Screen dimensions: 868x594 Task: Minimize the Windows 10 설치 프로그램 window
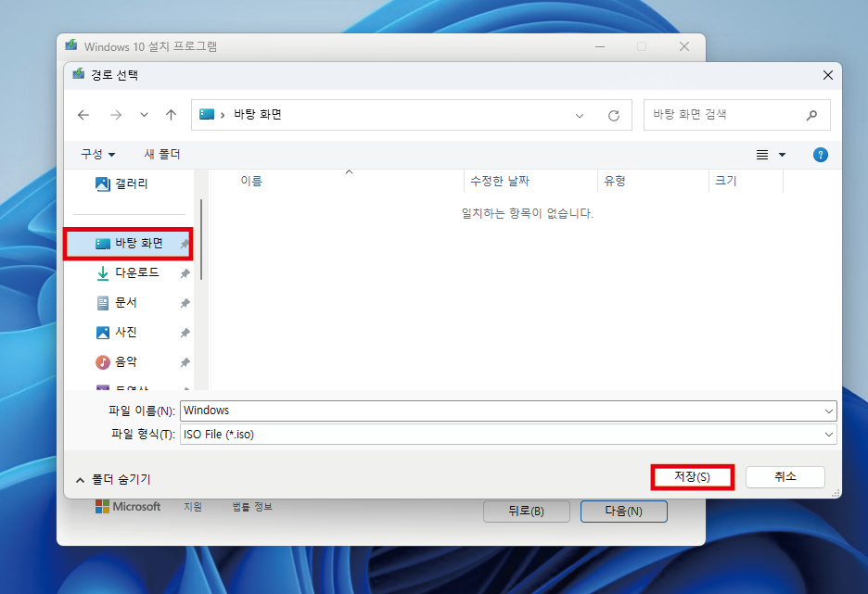tap(599, 46)
